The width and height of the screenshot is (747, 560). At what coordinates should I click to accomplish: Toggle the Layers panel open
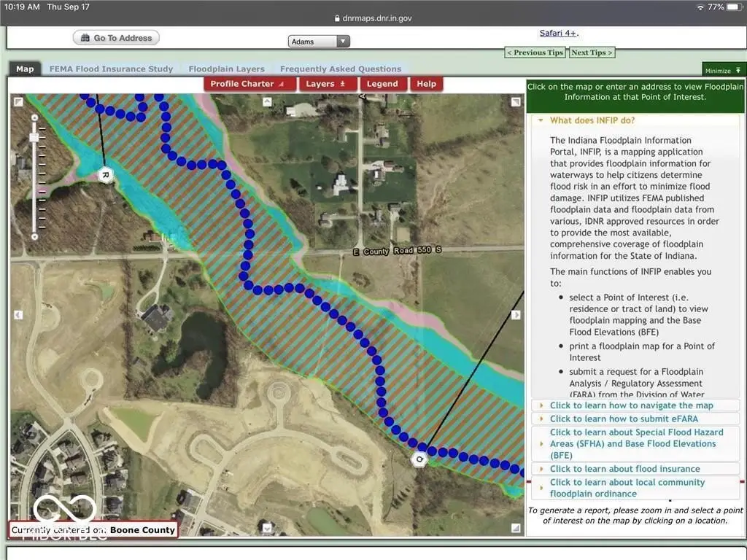[325, 84]
